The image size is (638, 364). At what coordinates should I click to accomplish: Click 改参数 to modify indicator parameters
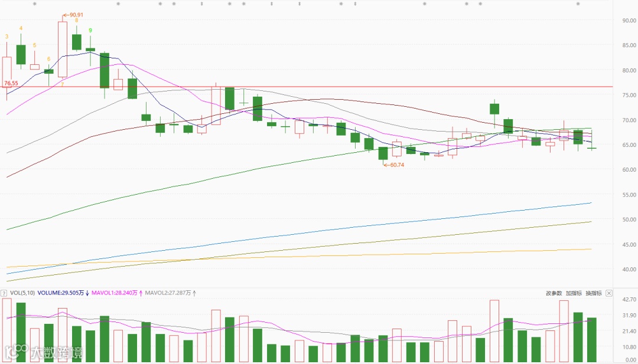[x=554, y=293]
